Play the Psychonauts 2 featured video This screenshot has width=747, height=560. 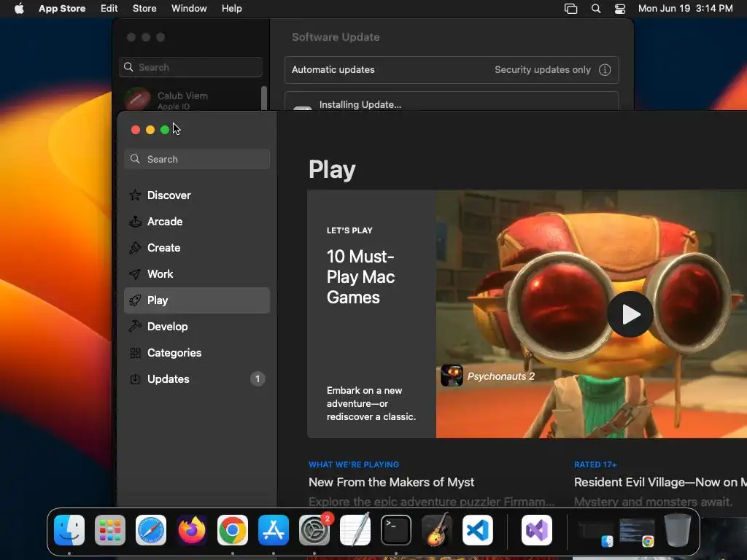(630, 314)
